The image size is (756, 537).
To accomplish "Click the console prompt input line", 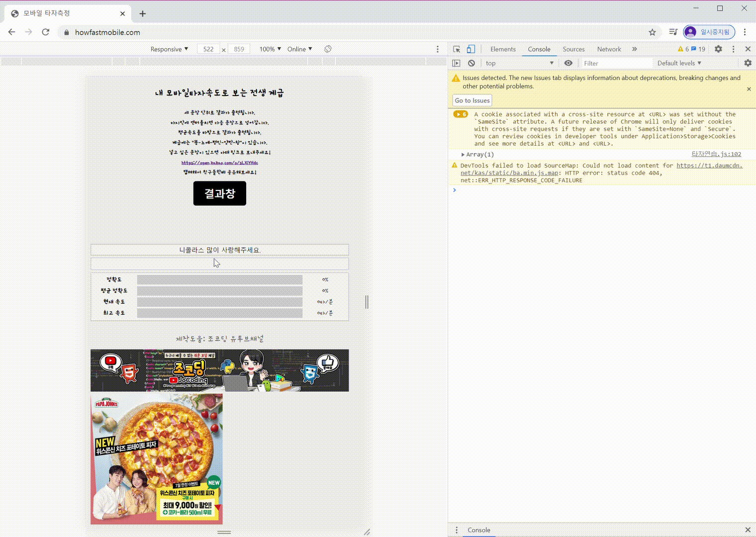I will coord(602,190).
